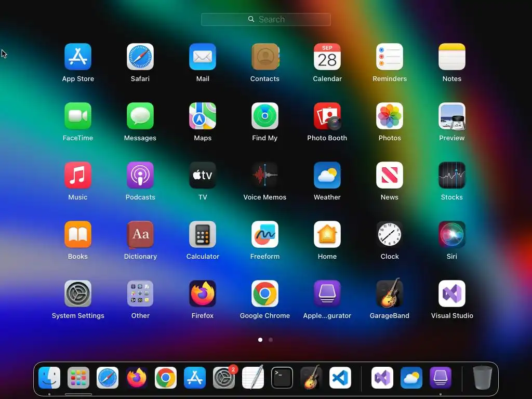
Task: Click the Launchpad Search field
Action: pyautogui.click(x=265, y=19)
